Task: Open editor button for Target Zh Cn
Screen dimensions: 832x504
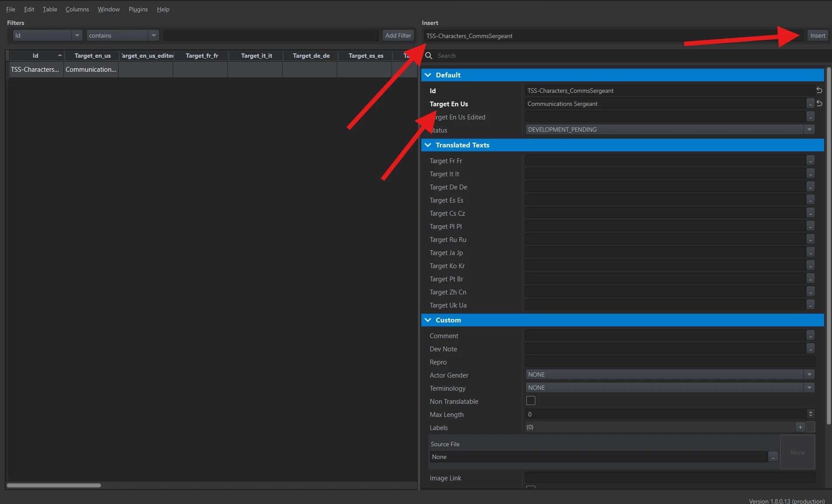Action: [x=811, y=292]
